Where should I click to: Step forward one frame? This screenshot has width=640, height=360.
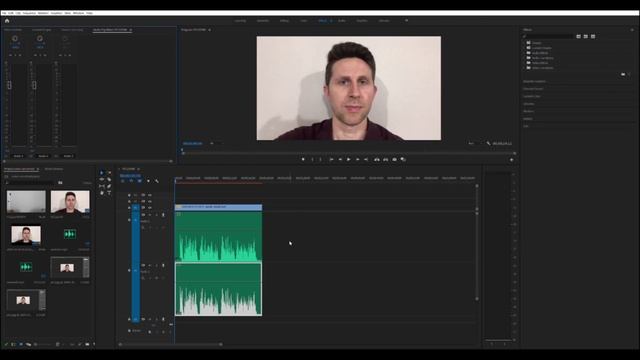pyautogui.click(x=358, y=160)
